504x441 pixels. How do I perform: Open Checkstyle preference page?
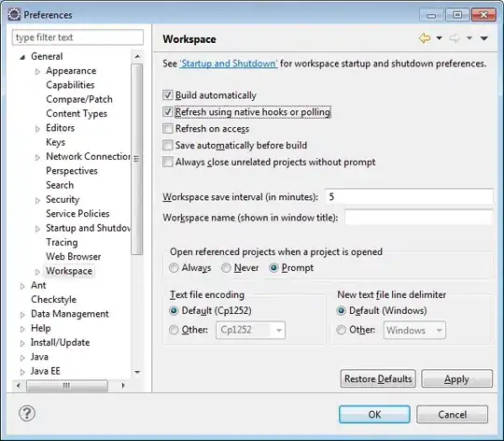click(54, 300)
